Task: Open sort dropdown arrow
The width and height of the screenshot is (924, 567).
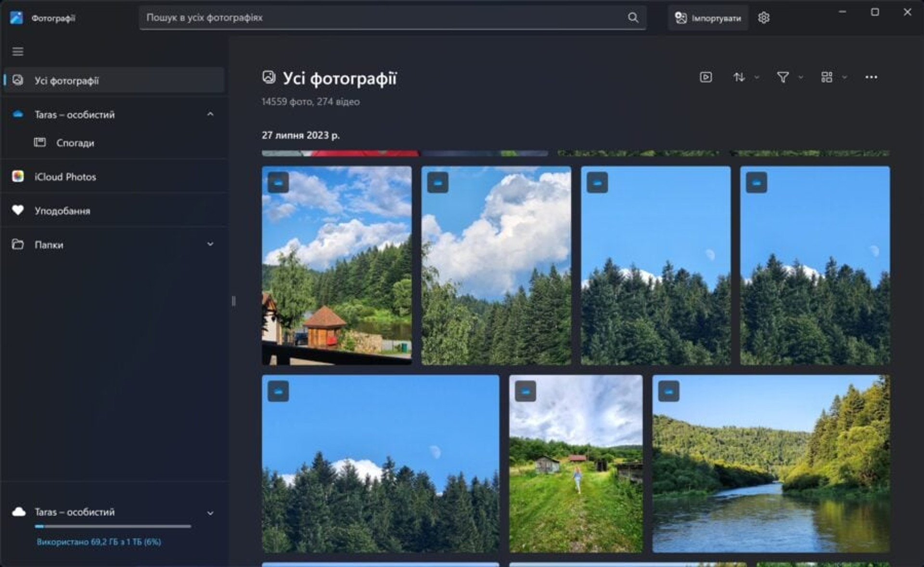Action: (757, 77)
